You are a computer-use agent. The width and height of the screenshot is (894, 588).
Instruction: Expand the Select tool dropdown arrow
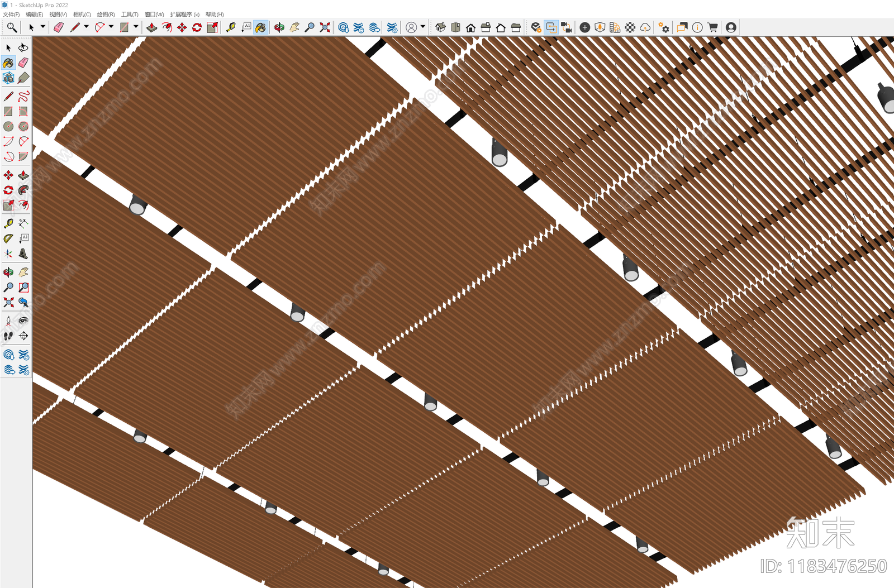(x=42, y=27)
